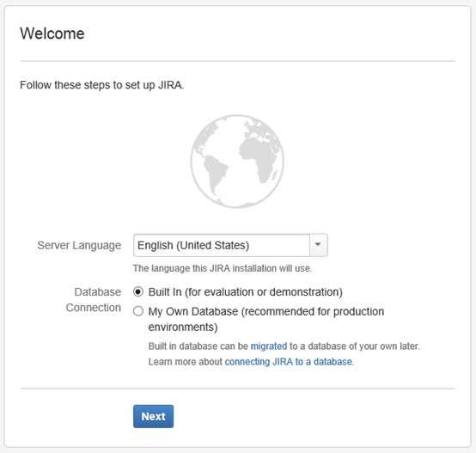Click the 'My Own Database (recommended for production' label
Screen dimensions: 476x453
[x=266, y=311]
